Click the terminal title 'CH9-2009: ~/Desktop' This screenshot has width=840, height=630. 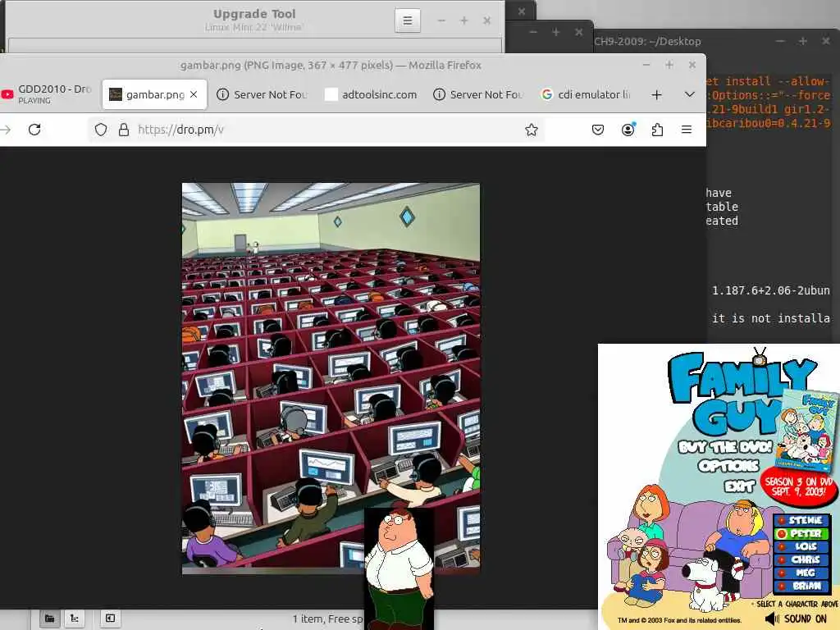647,42
